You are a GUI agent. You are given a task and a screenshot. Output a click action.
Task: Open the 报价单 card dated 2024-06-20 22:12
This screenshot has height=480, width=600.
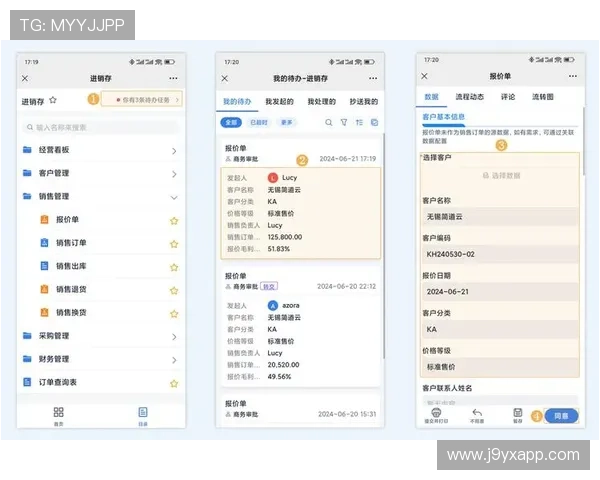point(301,327)
